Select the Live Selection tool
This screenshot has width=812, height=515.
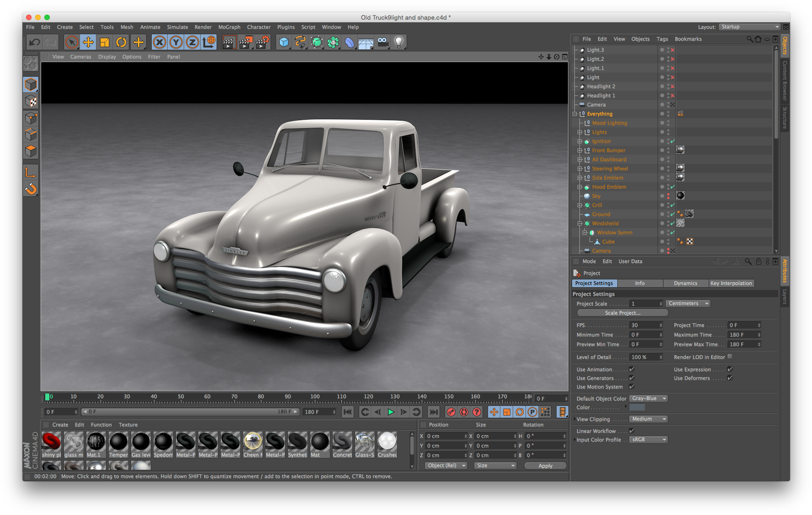(x=71, y=42)
